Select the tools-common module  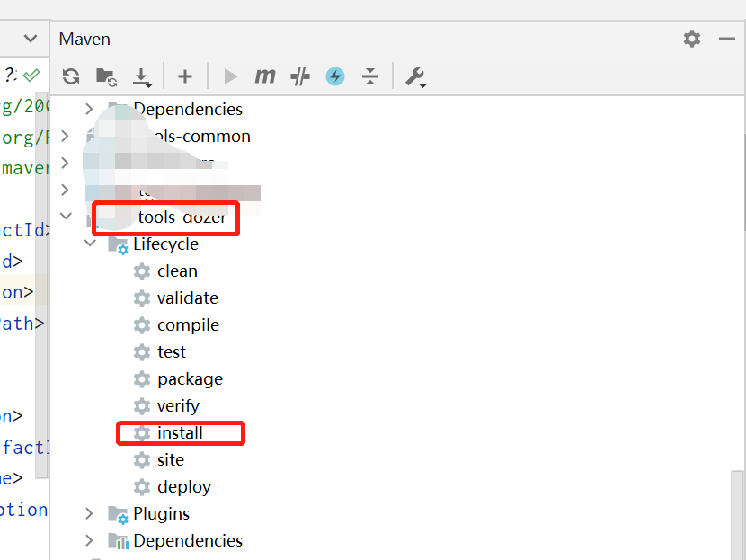click(x=202, y=137)
